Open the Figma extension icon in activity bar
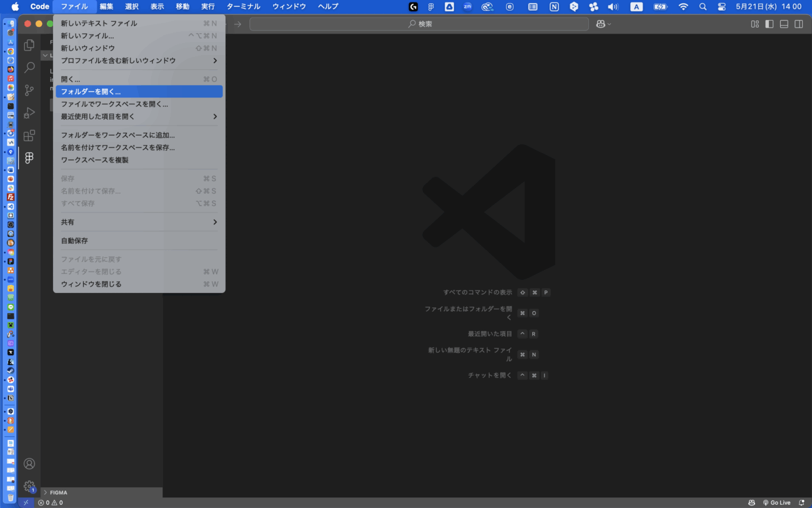 (x=29, y=158)
